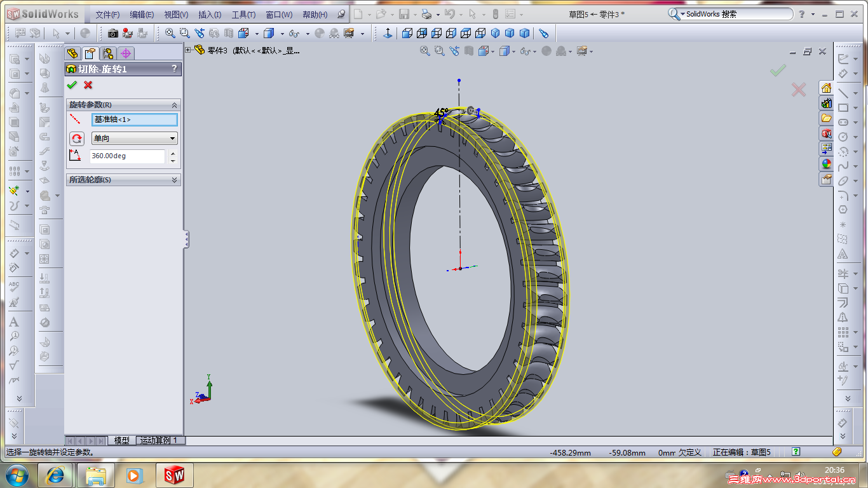
Task: Open the 视图(V) menu
Action: [x=176, y=15]
